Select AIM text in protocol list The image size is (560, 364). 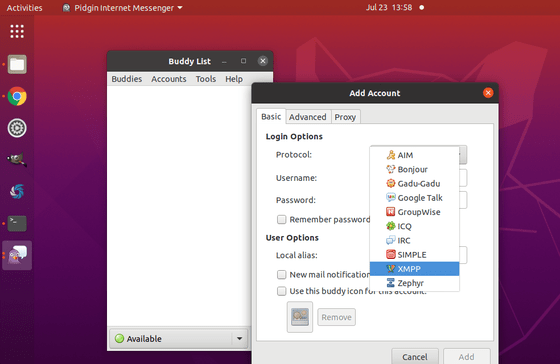(405, 155)
